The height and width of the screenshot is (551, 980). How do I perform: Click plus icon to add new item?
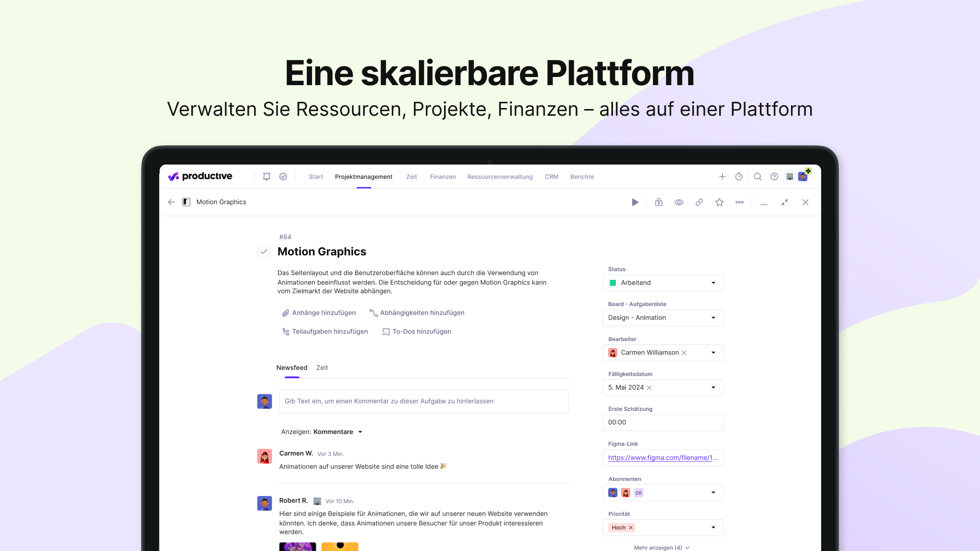pos(722,176)
